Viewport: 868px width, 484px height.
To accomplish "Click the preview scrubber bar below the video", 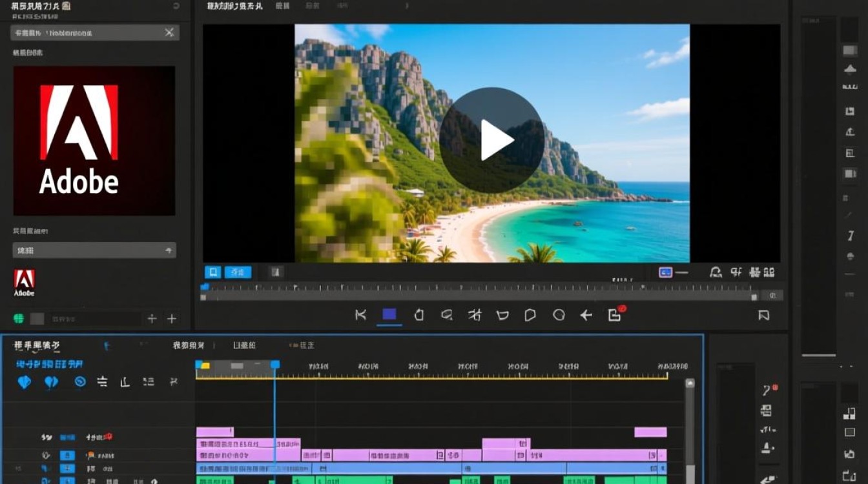I will click(478, 297).
